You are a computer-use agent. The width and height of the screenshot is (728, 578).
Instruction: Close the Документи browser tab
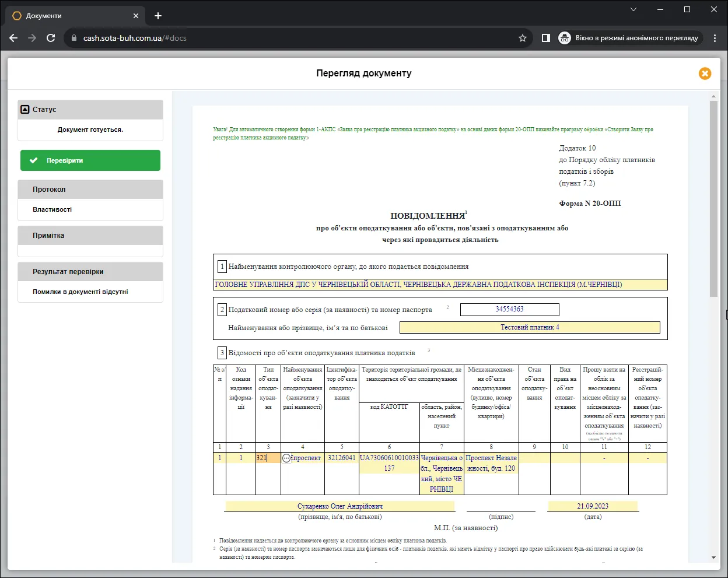(136, 16)
